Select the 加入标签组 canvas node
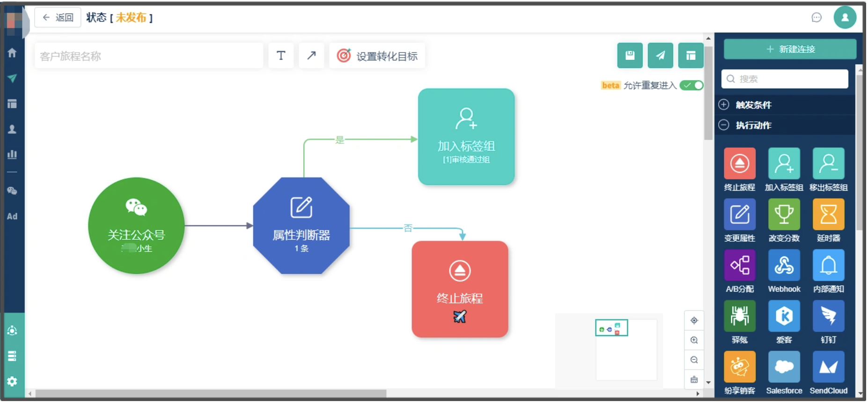Screen dimensions: 868x402 [x=466, y=137]
